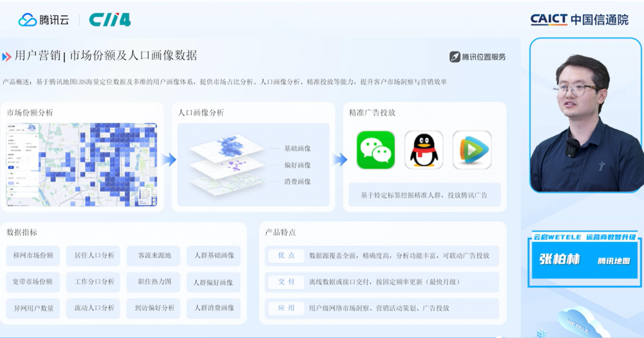Click the 偏好画像 layer label

(298, 165)
